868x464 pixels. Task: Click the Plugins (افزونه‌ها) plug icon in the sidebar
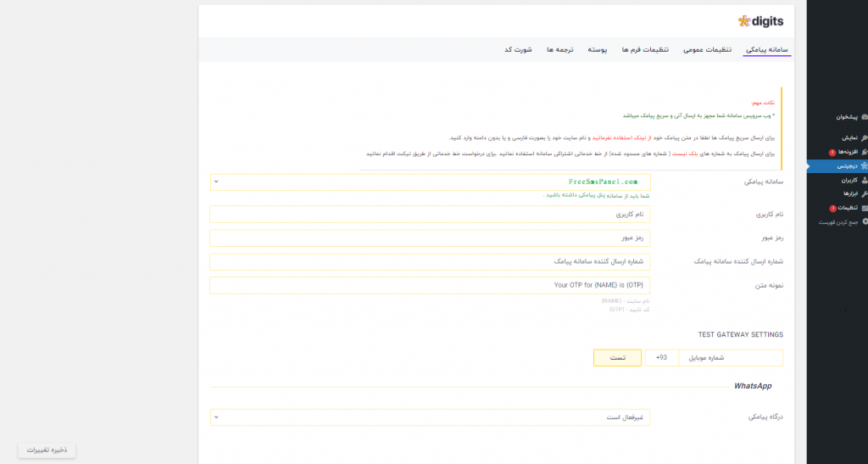click(x=864, y=152)
